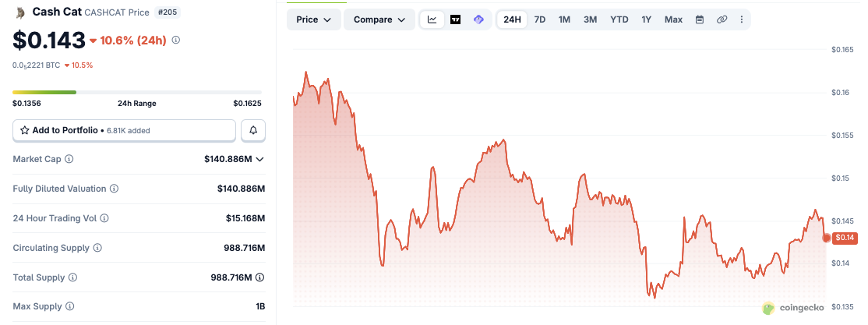Select the 1Y timeframe tab
The width and height of the screenshot is (868, 325).
coord(647,19)
